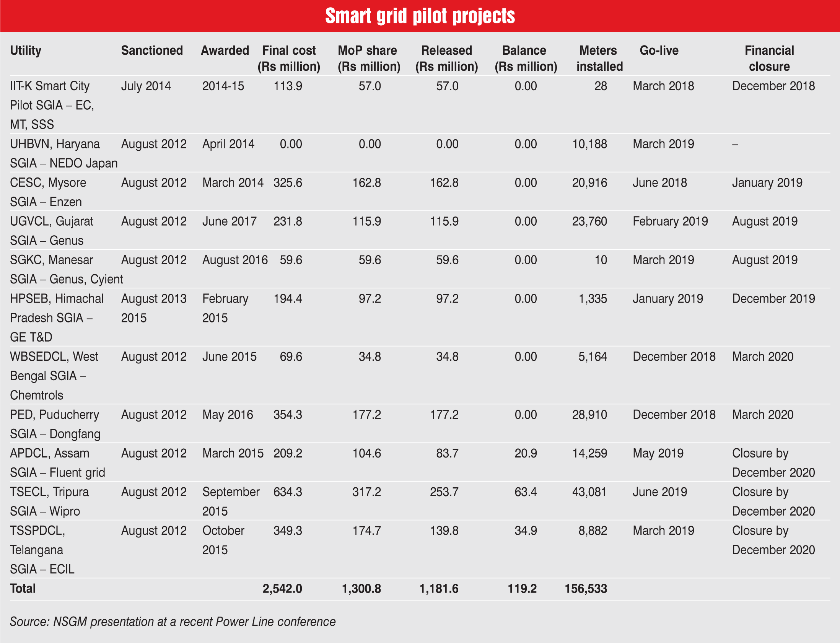
Task: Select the total final cost 2,542.0
Action: 282,589
